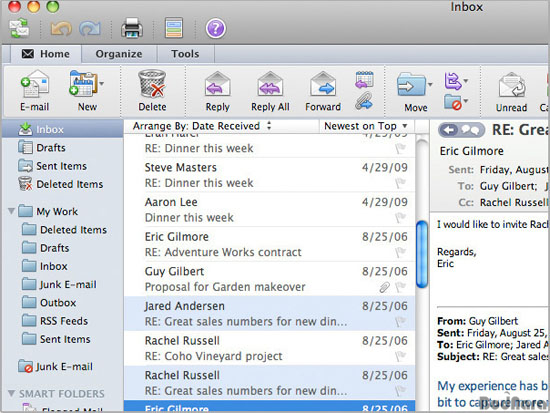This screenshot has height=413, width=550.
Task: Create a new E-mail message
Action: pos(34,90)
